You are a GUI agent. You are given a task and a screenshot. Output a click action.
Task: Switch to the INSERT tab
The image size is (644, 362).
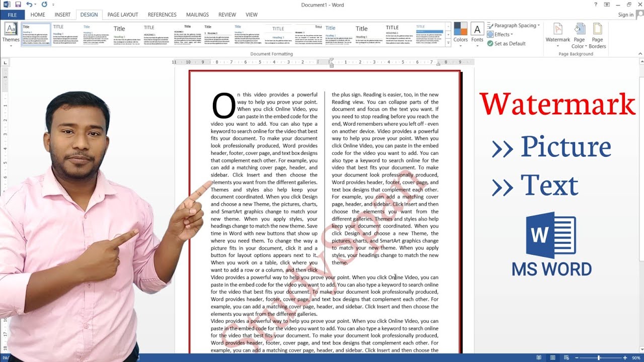62,15
